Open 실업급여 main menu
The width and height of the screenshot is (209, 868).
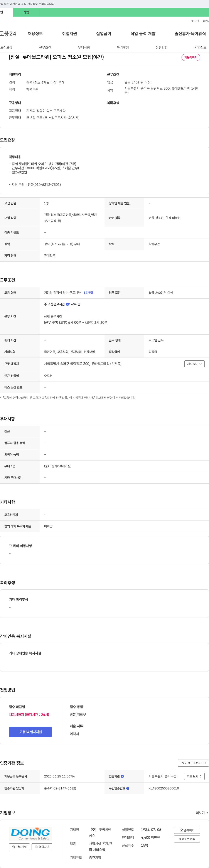103,33
